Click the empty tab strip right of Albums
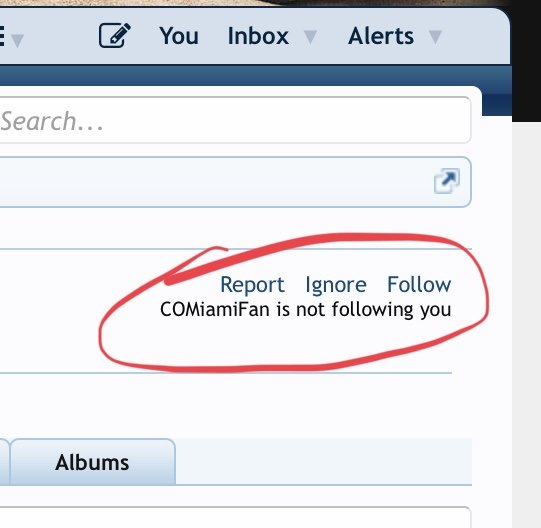 pos(324,462)
